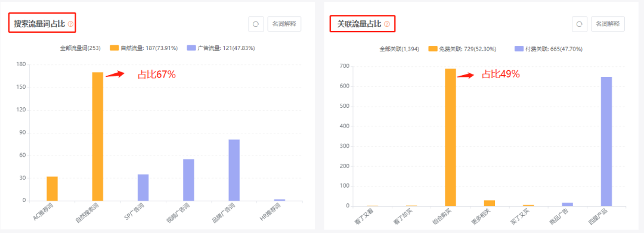
Task: Click refresh icon in search traffic panel
Action: pos(255,24)
